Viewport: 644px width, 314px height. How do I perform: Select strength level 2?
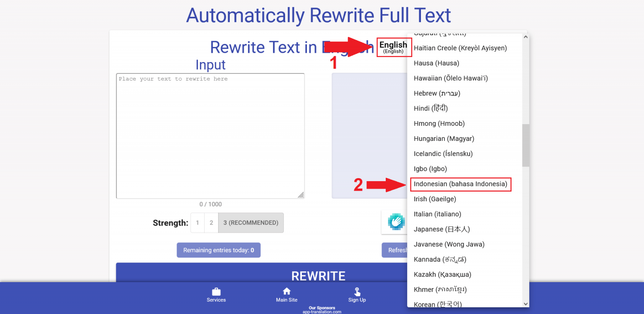pyautogui.click(x=211, y=223)
